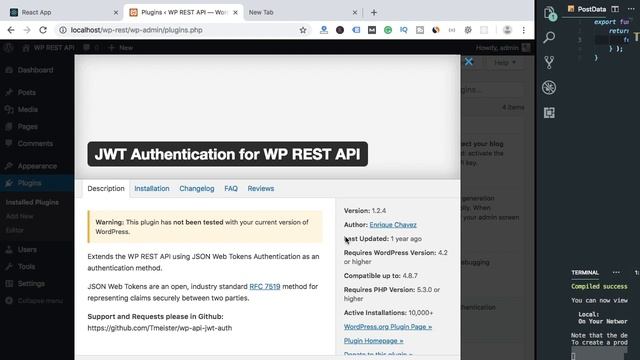
Task: Open Tools in WordPress sidebar
Action: (26, 267)
